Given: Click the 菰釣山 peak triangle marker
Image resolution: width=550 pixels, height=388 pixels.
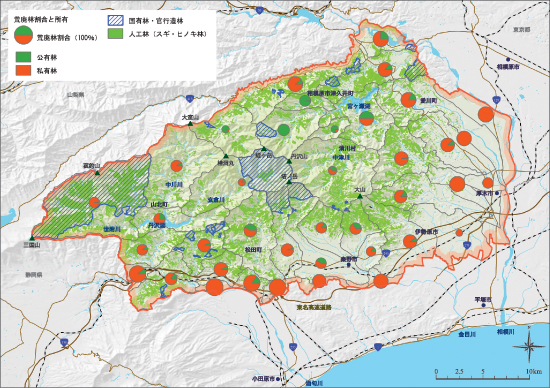Looking at the screenshot, I should coord(98,173).
